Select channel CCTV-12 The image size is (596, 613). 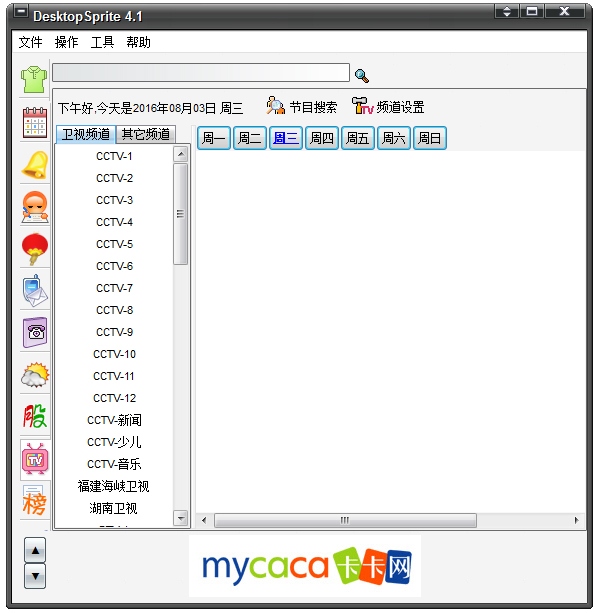tap(114, 398)
